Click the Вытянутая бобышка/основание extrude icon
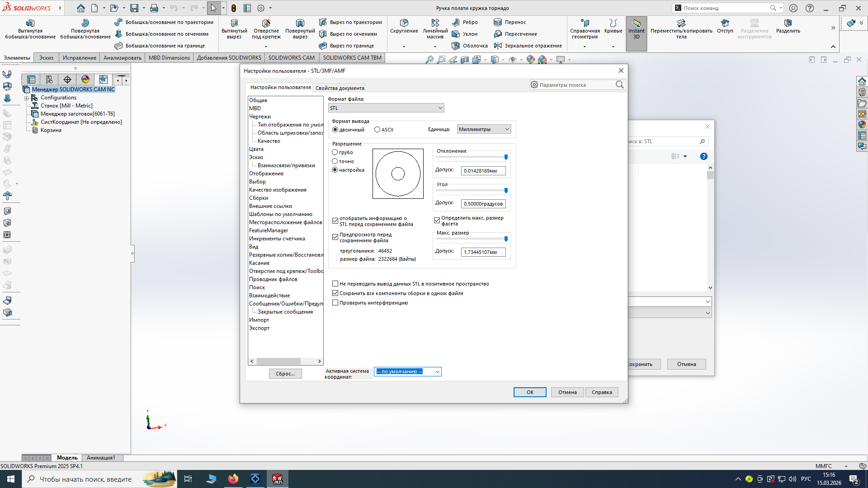This screenshot has width=868, height=488. pos(30,23)
